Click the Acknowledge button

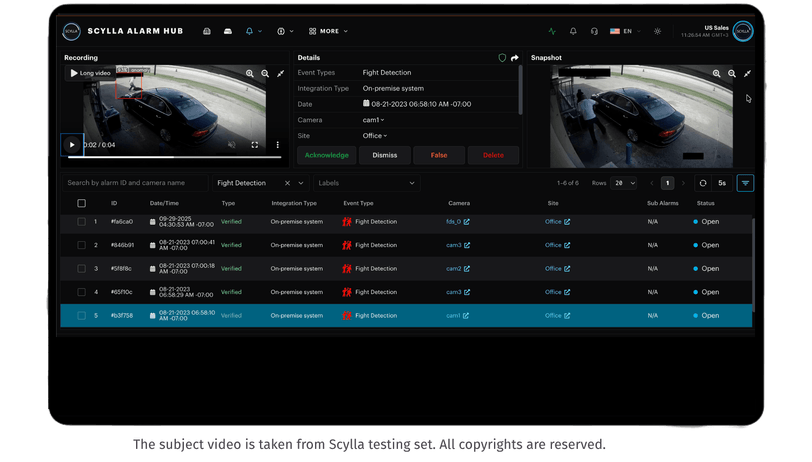pos(327,155)
